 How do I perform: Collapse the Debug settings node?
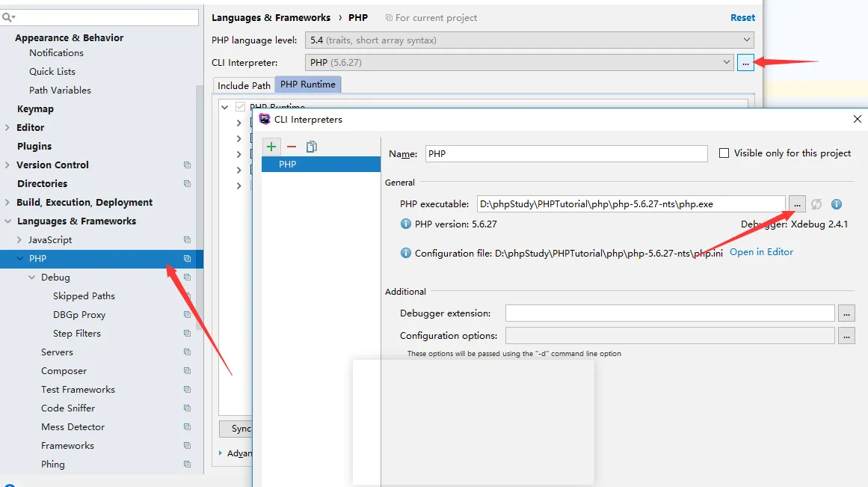[31, 278]
